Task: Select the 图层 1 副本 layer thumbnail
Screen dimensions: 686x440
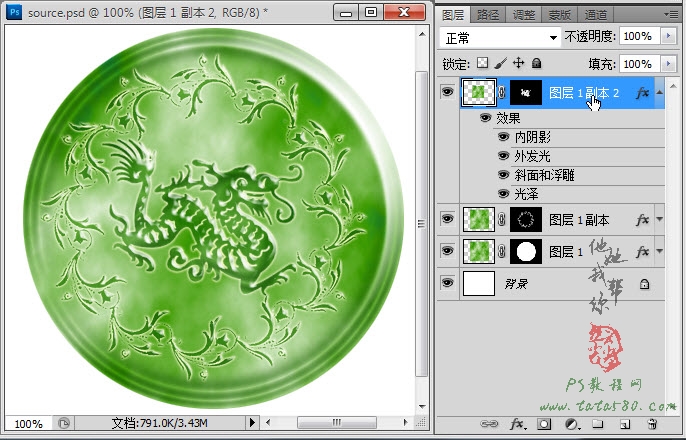Action: 479,220
